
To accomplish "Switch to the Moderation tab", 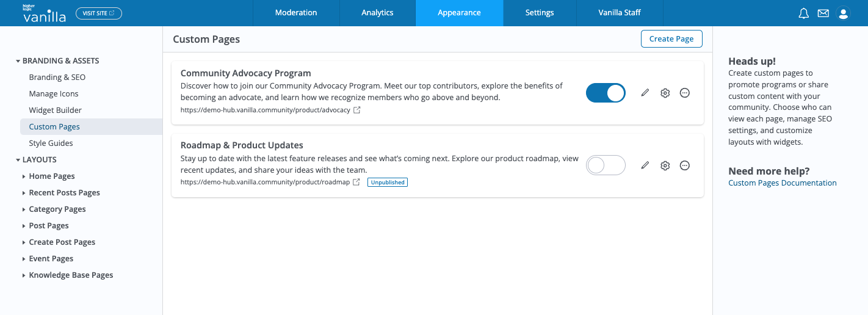I will click(x=296, y=13).
